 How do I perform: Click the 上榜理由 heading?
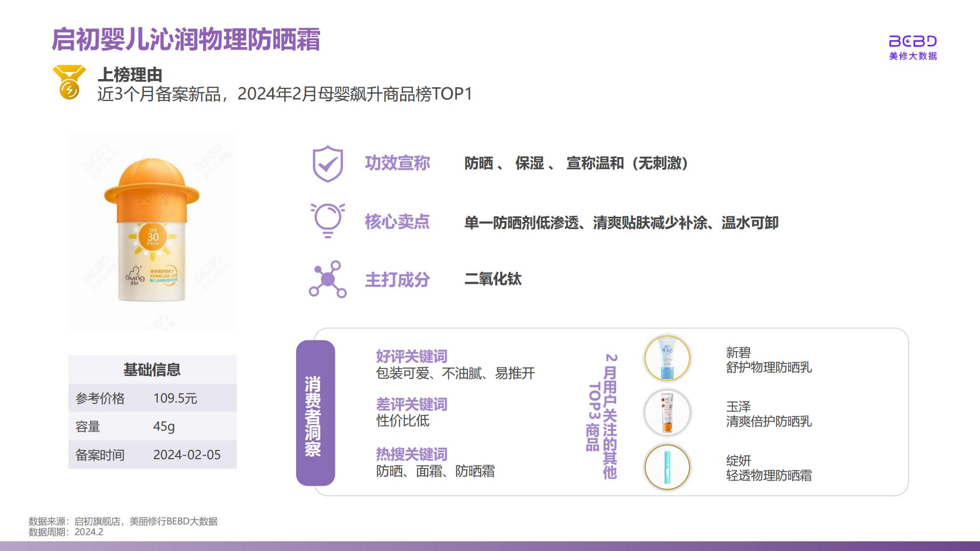coord(130,75)
